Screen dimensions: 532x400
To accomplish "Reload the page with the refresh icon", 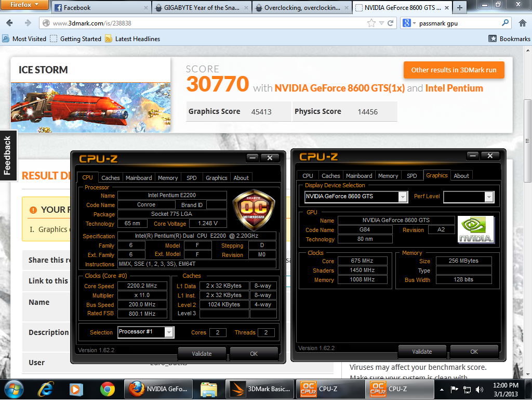I will [x=391, y=23].
